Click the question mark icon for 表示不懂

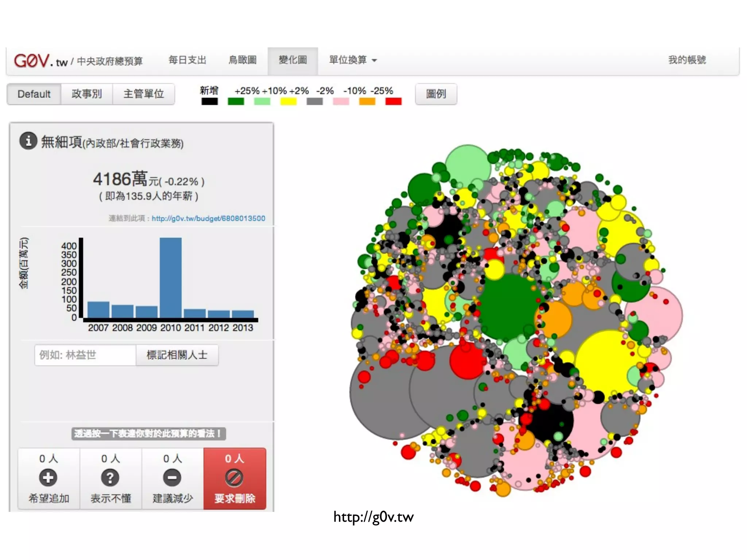[110, 478]
